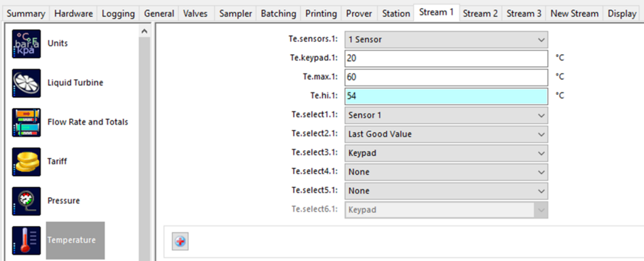
Task: Click the sidebar scroll up arrow
Action: coord(144,31)
